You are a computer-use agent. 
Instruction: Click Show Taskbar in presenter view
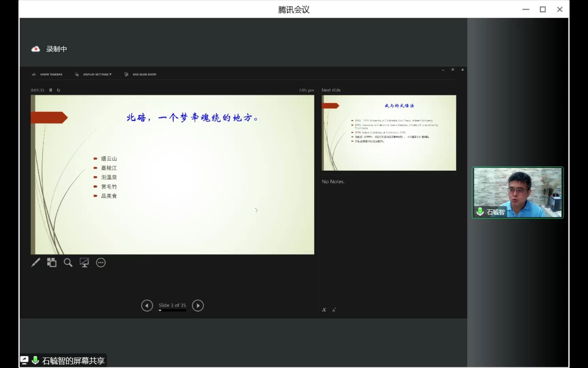(x=47, y=74)
